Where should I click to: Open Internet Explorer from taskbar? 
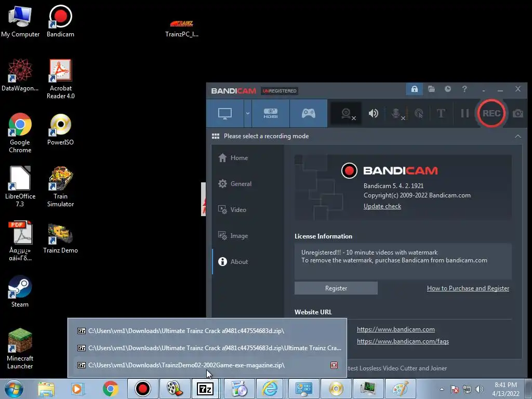[x=270, y=389]
